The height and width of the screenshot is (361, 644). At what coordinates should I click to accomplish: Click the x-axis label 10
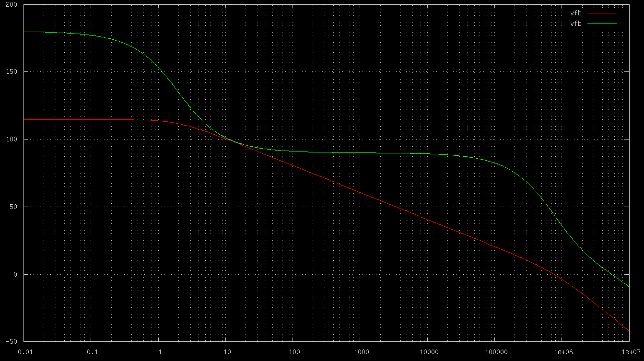coord(226,352)
